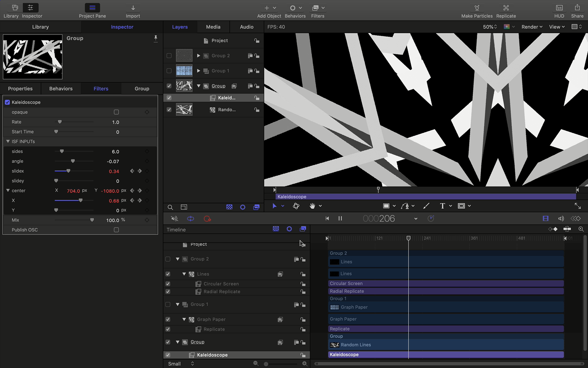Pick the Paint Stroke tool
Viewport: 588px width, 368px height.
click(426, 206)
